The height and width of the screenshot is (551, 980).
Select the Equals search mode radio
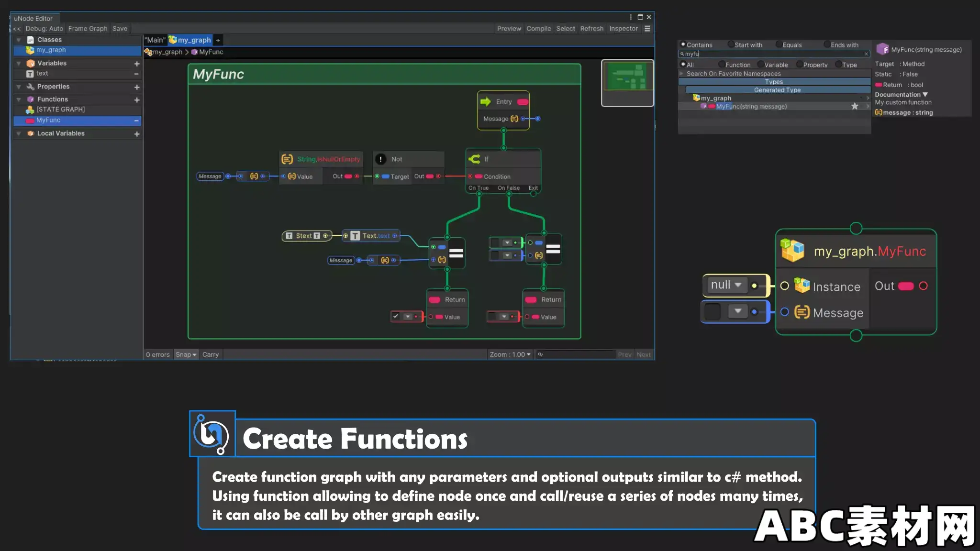pos(779,44)
